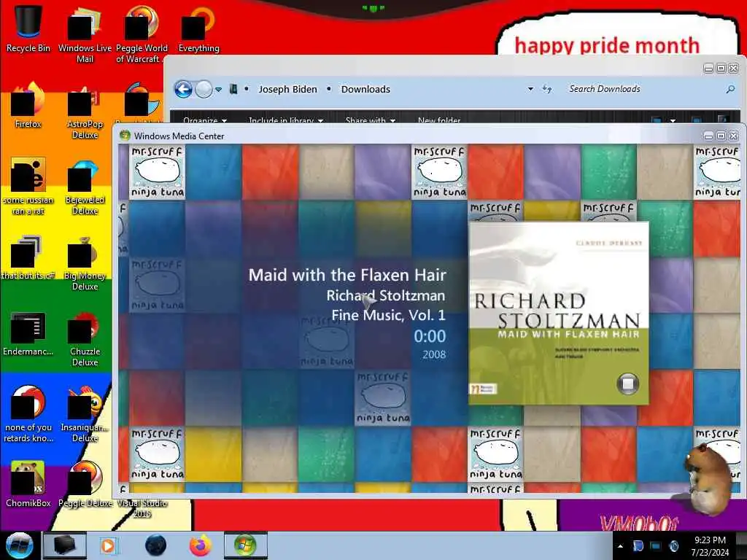Click the desktop hamster character
Screen dimensions: 747x560
click(708, 479)
